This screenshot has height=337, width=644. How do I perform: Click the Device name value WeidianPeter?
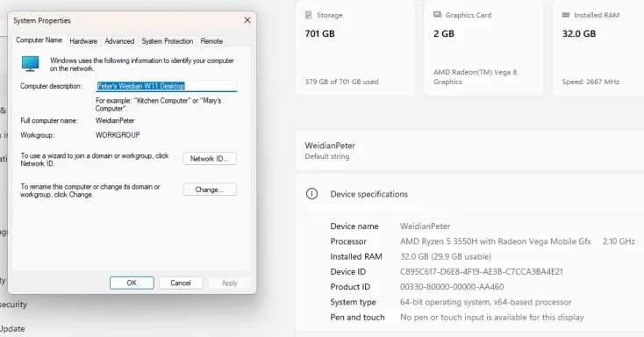coord(425,226)
